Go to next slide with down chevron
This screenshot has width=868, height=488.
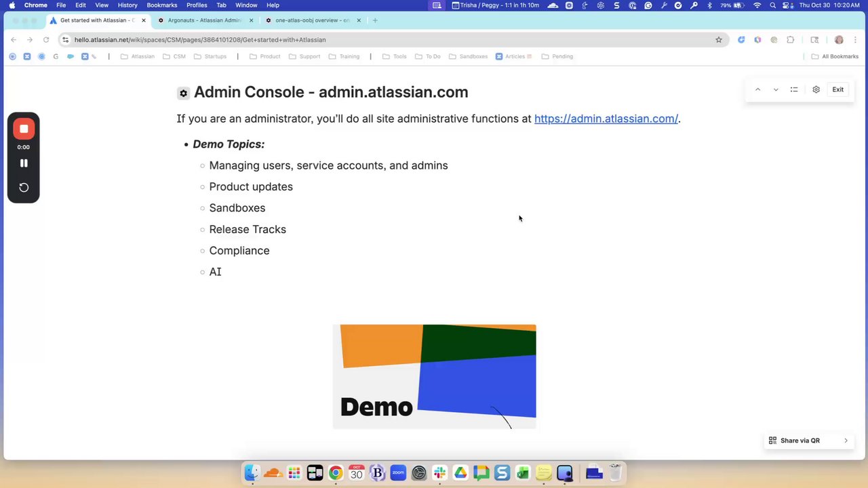[776, 89]
